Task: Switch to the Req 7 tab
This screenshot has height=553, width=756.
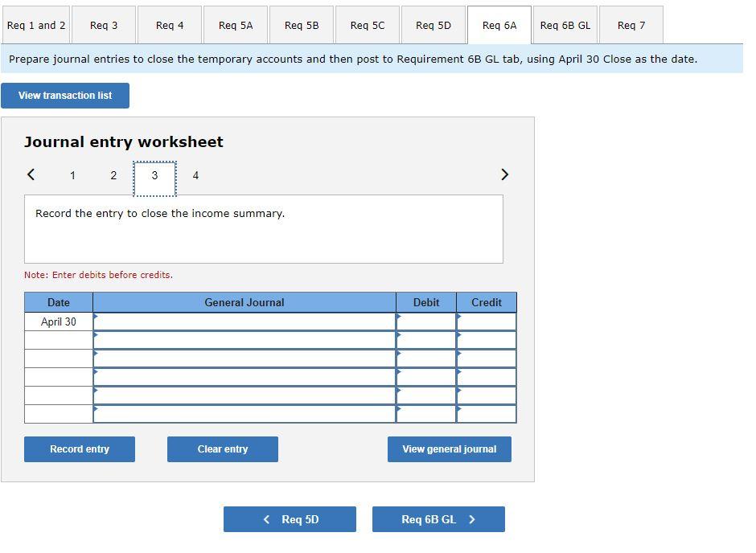Action: pos(631,25)
